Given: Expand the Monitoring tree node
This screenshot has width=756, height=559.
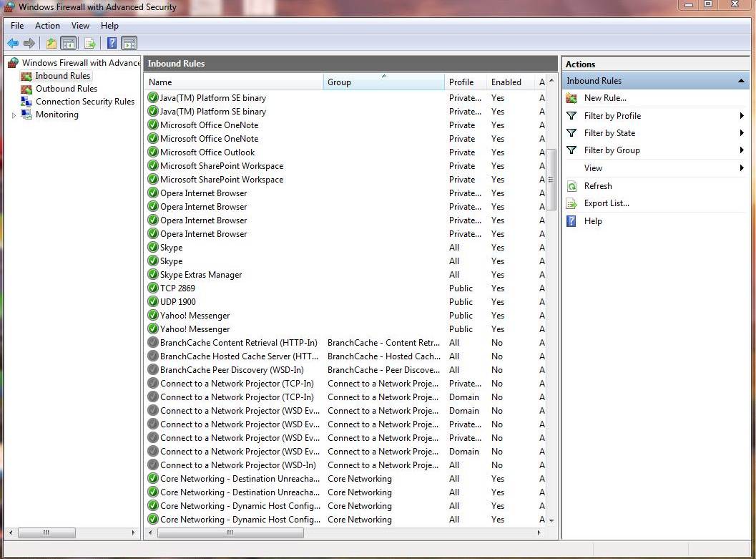Looking at the screenshot, I should [14, 115].
